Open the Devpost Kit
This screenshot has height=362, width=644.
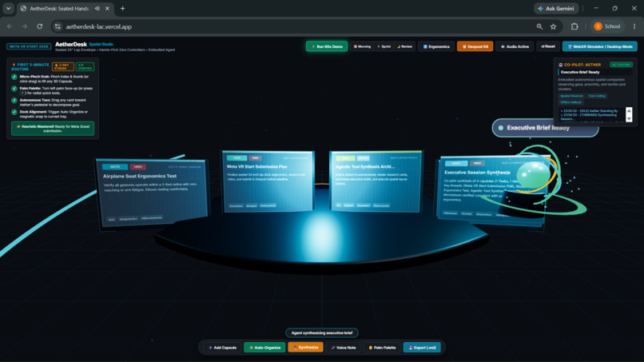(475, 46)
